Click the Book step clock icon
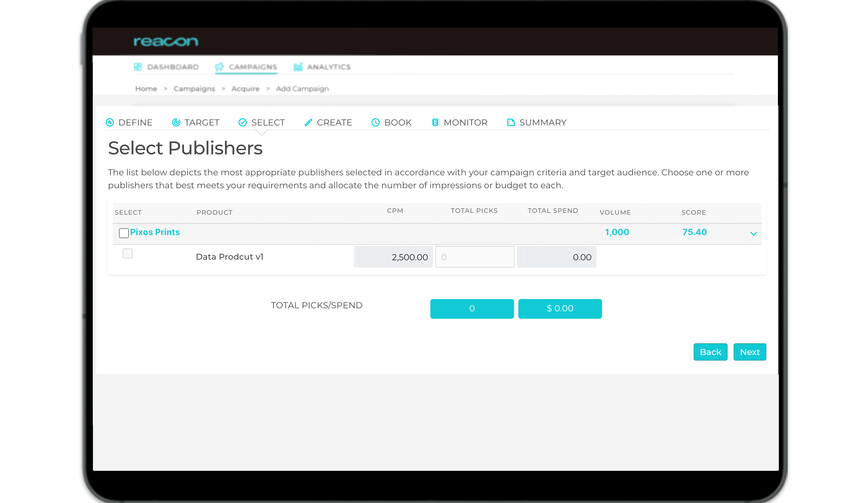Image resolution: width=868 pixels, height=503 pixels. point(376,123)
